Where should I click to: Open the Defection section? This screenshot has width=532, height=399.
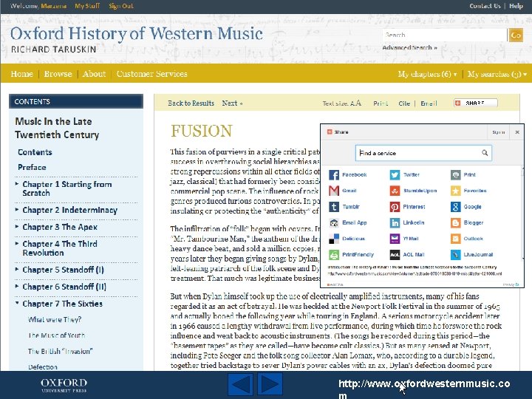(43, 367)
